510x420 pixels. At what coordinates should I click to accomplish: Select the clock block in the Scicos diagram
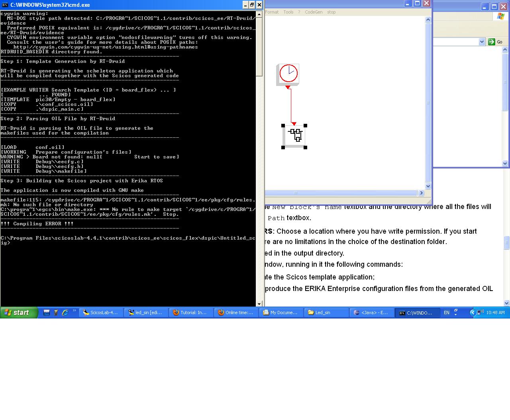pos(288,74)
